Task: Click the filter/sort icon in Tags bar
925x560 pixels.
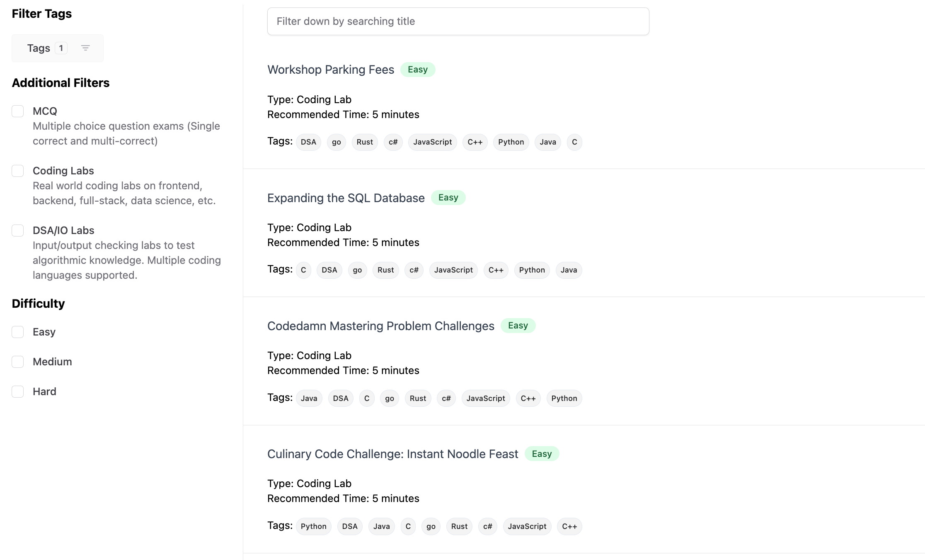Action: point(85,48)
